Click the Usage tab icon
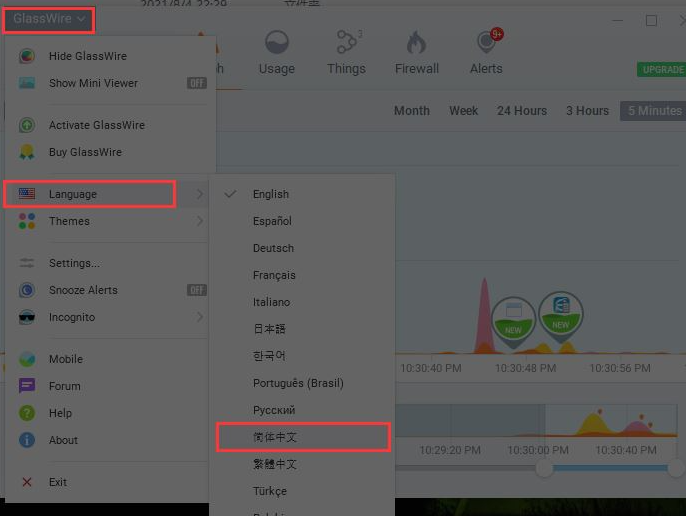 pos(276,43)
